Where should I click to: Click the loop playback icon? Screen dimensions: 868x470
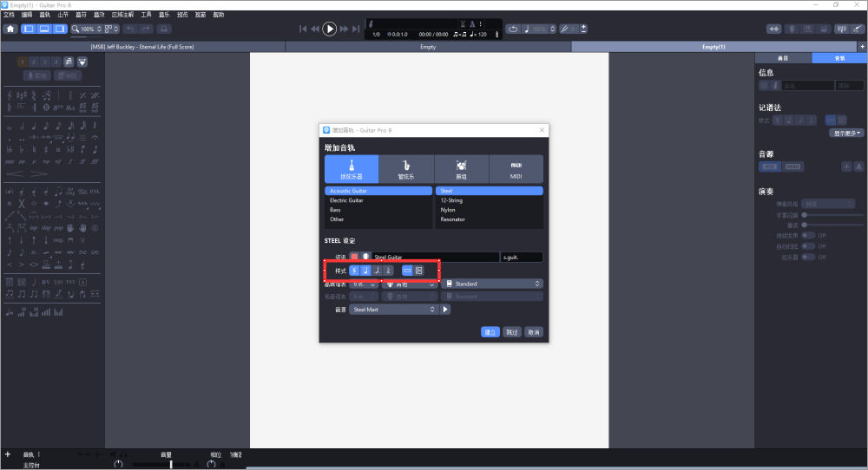[x=513, y=29]
